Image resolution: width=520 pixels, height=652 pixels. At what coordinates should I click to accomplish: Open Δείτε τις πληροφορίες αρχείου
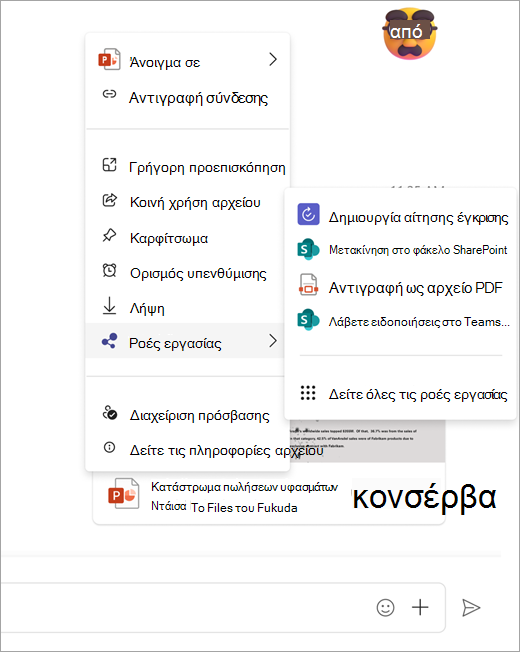click(x=187, y=450)
